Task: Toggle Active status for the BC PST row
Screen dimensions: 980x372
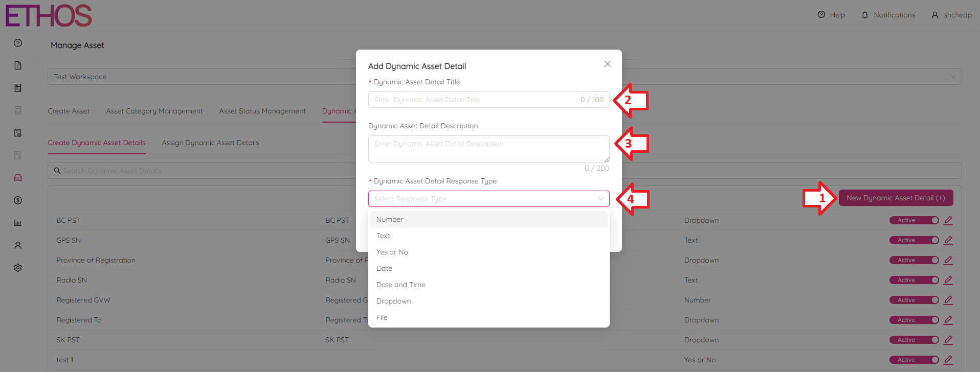Action: pos(914,220)
